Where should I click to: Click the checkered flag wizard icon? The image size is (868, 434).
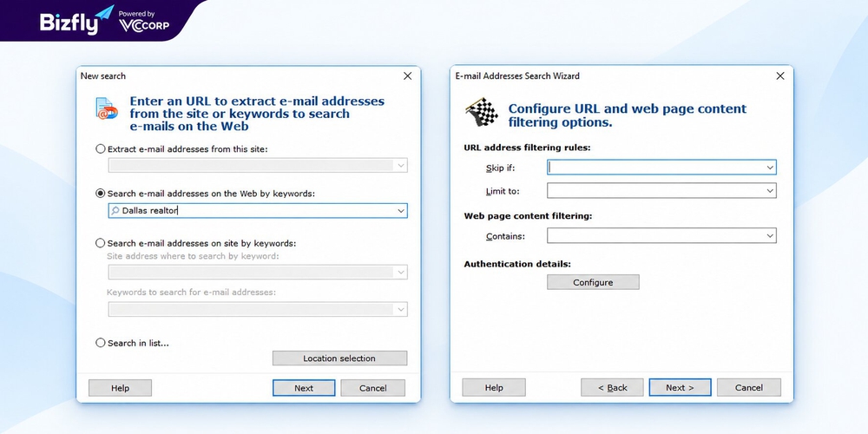(481, 112)
